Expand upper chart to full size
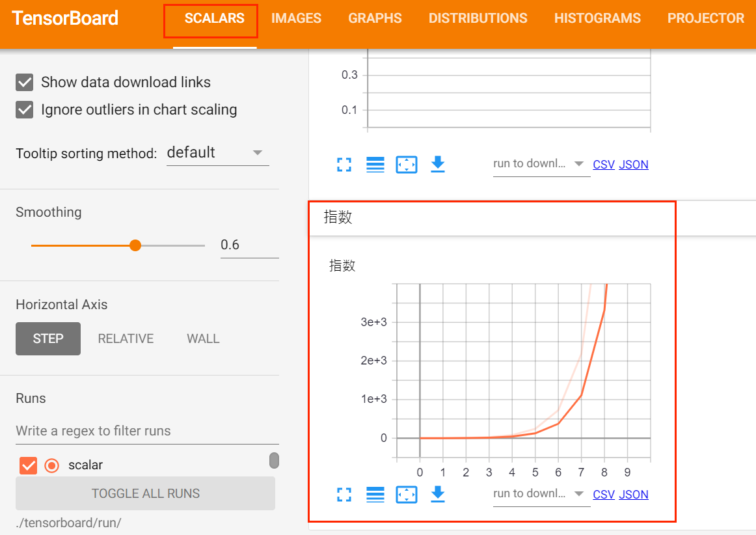756x535 pixels. [x=344, y=165]
